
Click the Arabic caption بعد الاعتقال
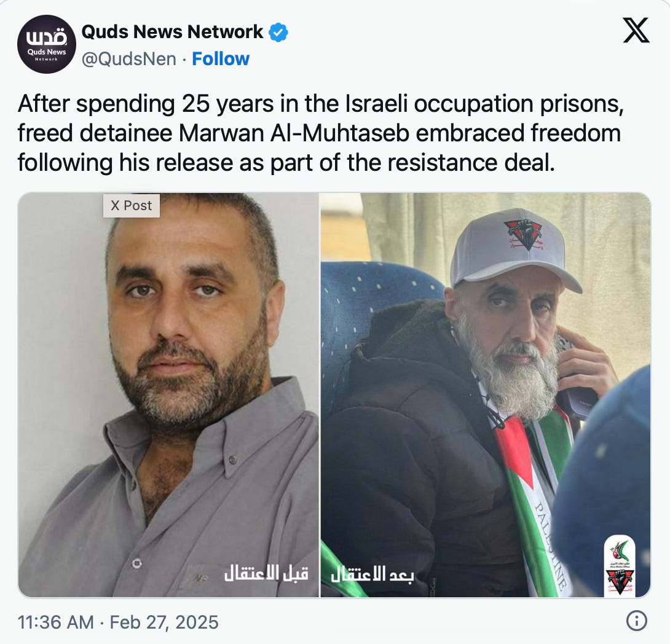(x=372, y=574)
